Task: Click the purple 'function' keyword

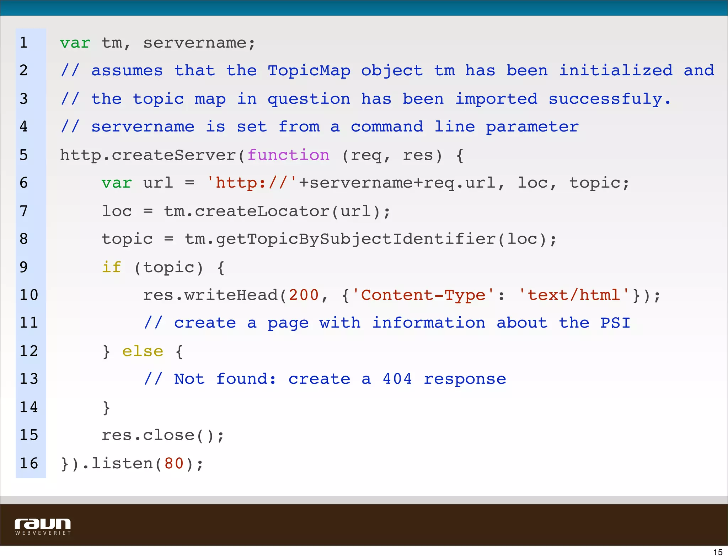Action: point(288,155)
